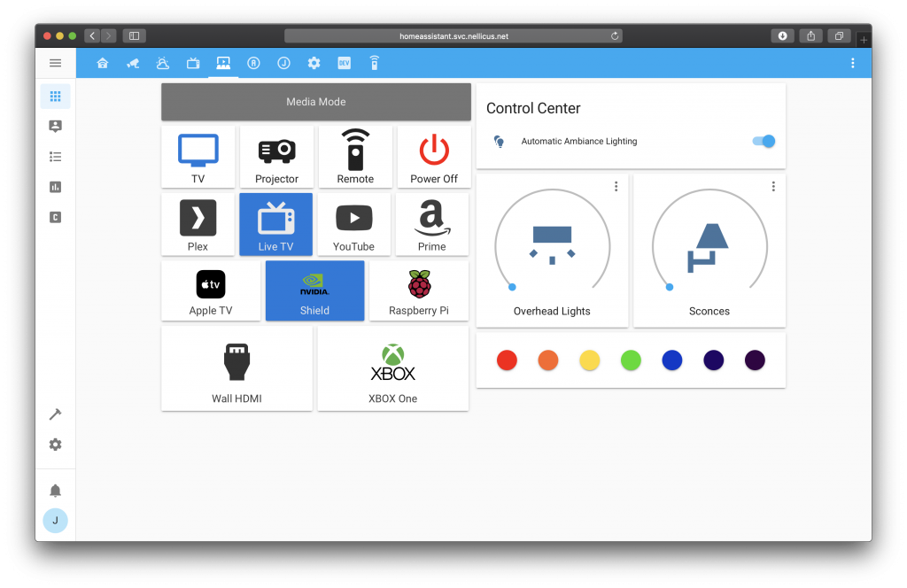Toggle Automatic Ambiance Lighting switch
The width and height of the screenshot is (907, 588).
tap(763, 141)
